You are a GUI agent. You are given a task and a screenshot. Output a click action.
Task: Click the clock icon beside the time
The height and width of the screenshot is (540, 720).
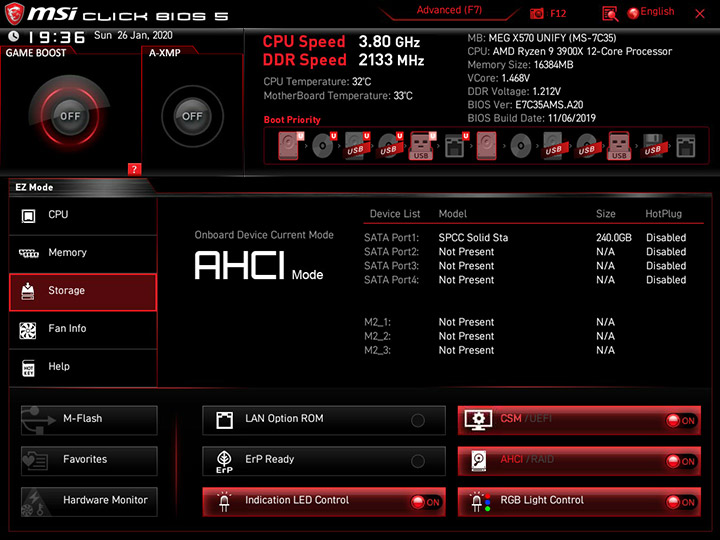pos(14,36)
